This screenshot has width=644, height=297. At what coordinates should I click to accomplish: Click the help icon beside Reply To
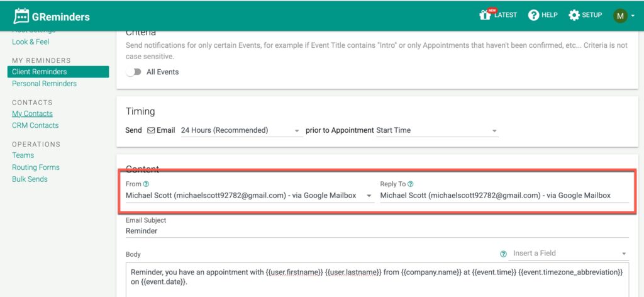pos(411,184)
